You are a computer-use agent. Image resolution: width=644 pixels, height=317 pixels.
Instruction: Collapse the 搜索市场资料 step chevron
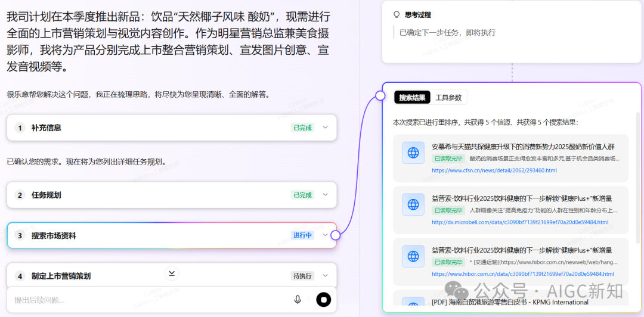tap(326, 235)
